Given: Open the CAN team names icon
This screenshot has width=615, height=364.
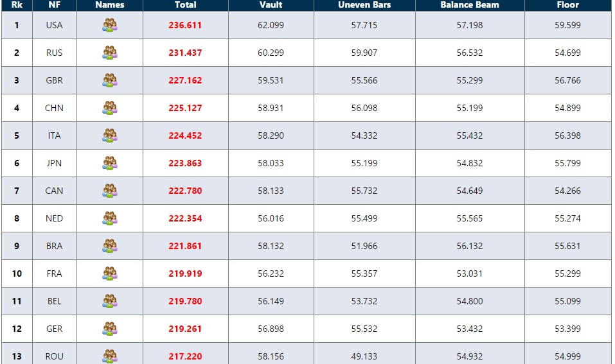Looking at the screenshot, I should [110, 191].
